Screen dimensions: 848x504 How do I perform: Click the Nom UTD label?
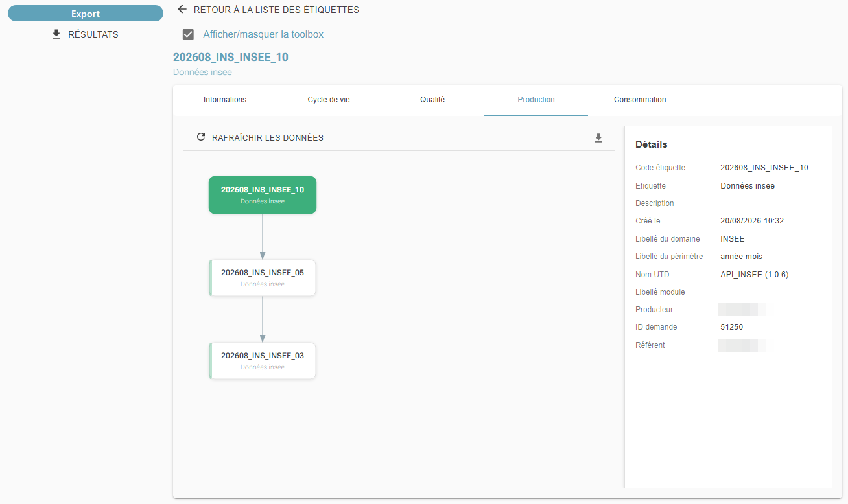pyautogui.click(x=652, y=275)
